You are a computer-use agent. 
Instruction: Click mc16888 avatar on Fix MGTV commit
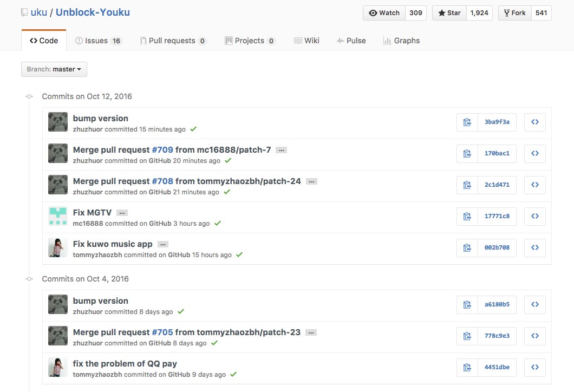(58, 216)
